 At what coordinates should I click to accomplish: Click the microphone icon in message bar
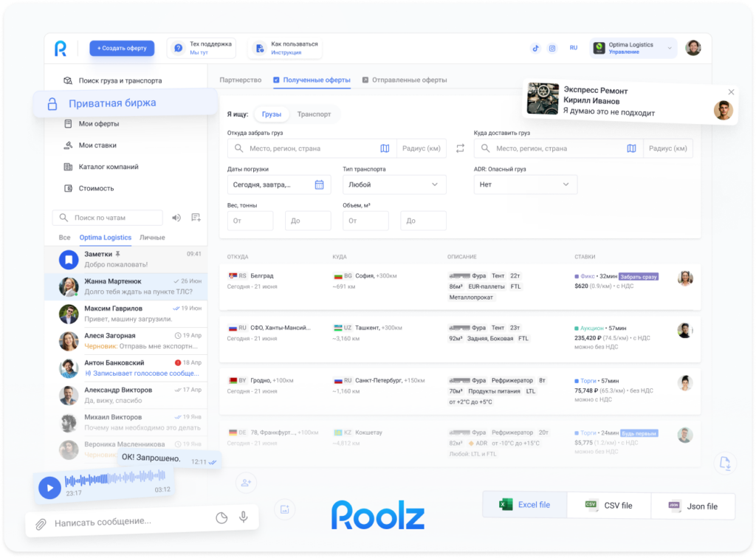click(243, 517)
